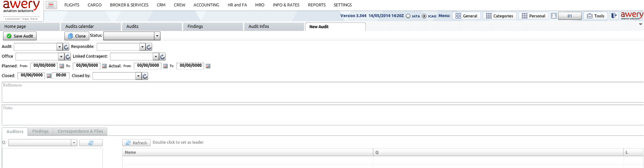The height and width of the screenshot is (168, 644).
Task: Click the Clone button
Action: point(77,36)
